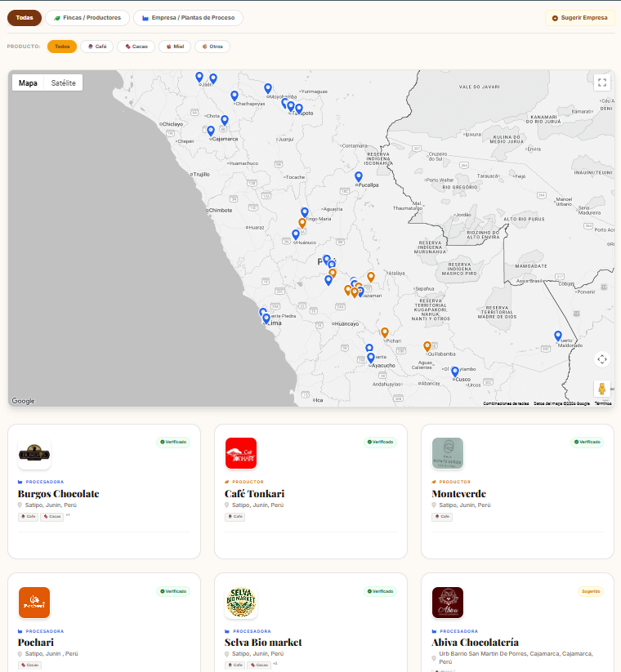Open Burgos Chocolate company title
621x672 pixels.
(x=58, y=494)
